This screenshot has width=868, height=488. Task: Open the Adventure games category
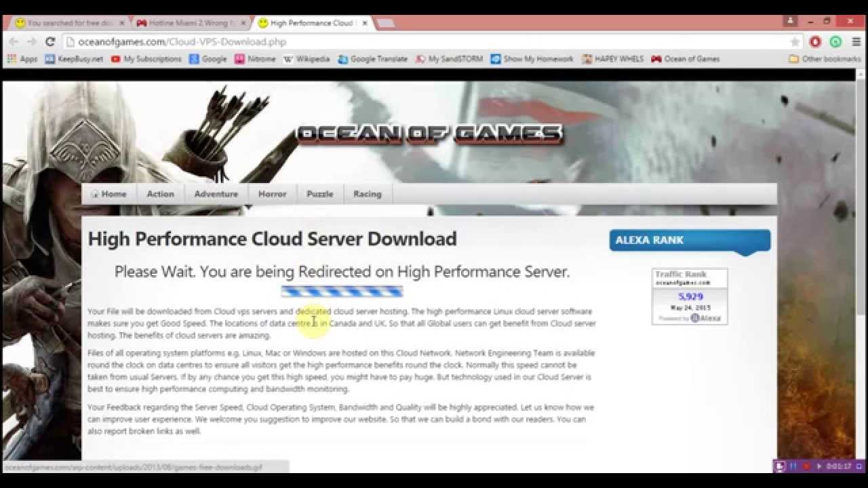[216, 194]
